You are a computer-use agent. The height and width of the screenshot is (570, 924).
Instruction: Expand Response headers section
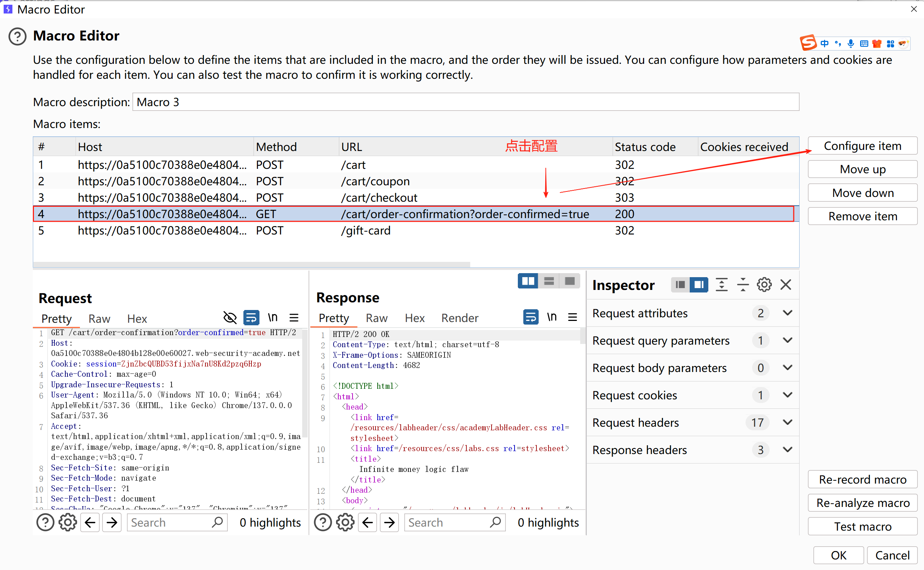pyautogui.click(x=788, y=450)
